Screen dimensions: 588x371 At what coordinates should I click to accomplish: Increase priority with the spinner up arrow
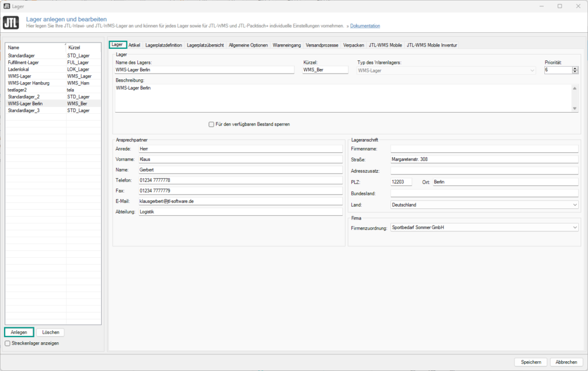[575, 68]
